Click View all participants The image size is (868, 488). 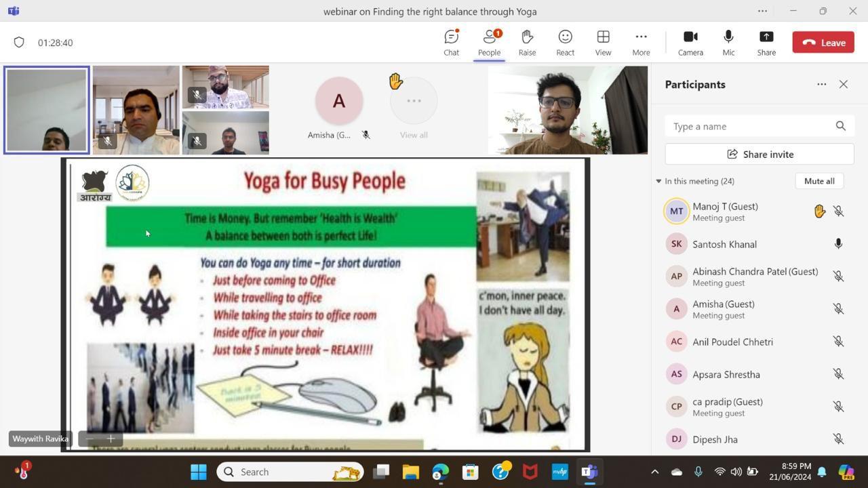(x=414, y=108)
